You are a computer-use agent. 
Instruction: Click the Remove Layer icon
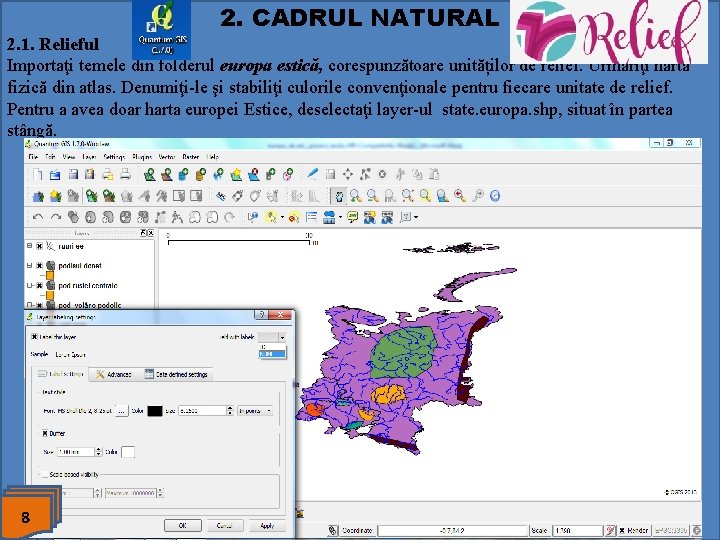click(x=253, y=174)
